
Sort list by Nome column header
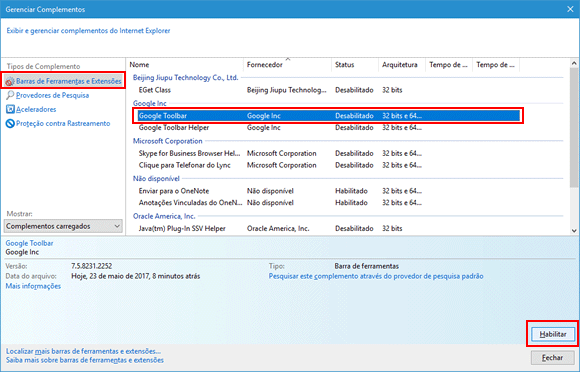pos(186,65)
